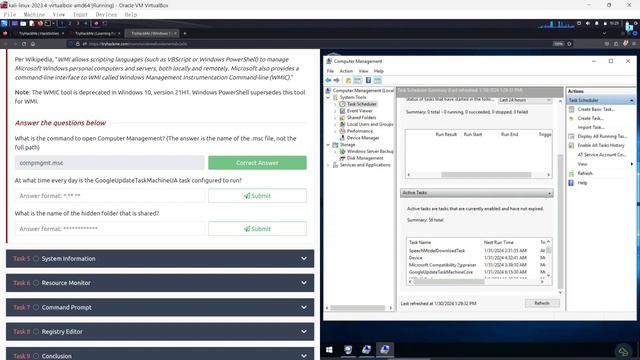
Task: Click the blue Help toolbar icon
Action: pyautogui.click(x=368, y=80)
